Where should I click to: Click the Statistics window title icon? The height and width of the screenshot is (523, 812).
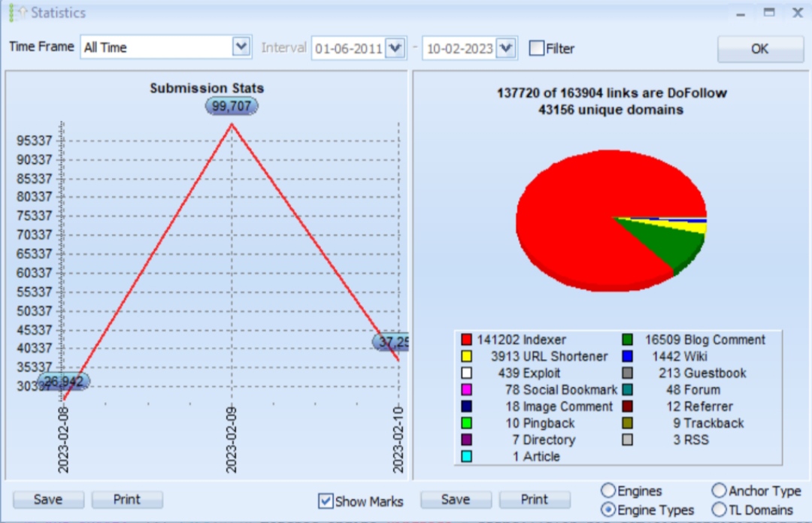coord(17,13)
